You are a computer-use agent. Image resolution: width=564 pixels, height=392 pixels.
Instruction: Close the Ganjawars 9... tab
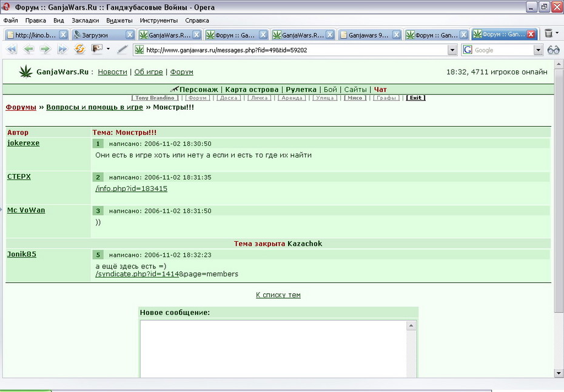click(x=397, y=35)
